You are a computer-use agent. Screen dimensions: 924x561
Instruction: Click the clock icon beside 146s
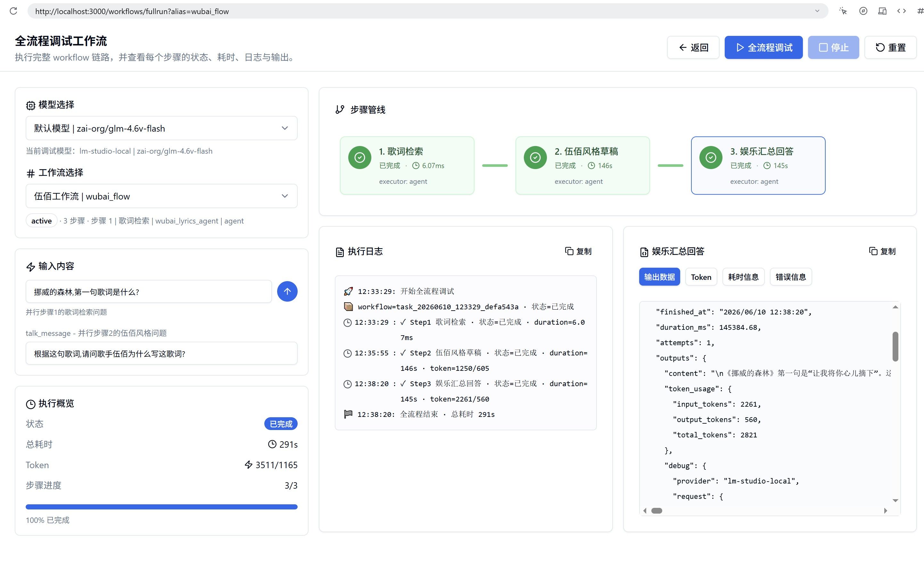[x=591, y=166]
